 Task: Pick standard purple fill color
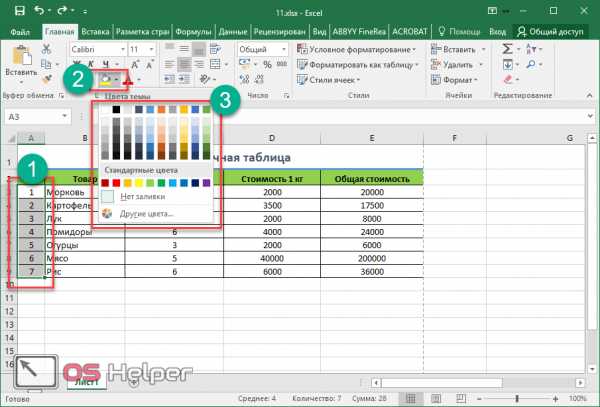pos(207,183)
